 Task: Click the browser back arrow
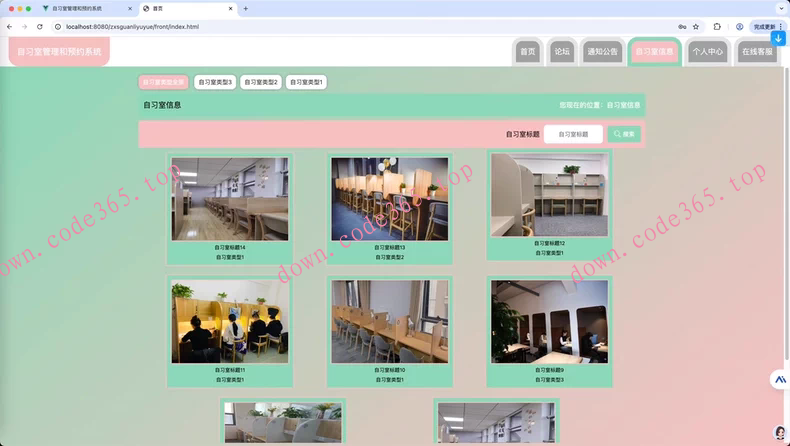[x=10, y=26]
